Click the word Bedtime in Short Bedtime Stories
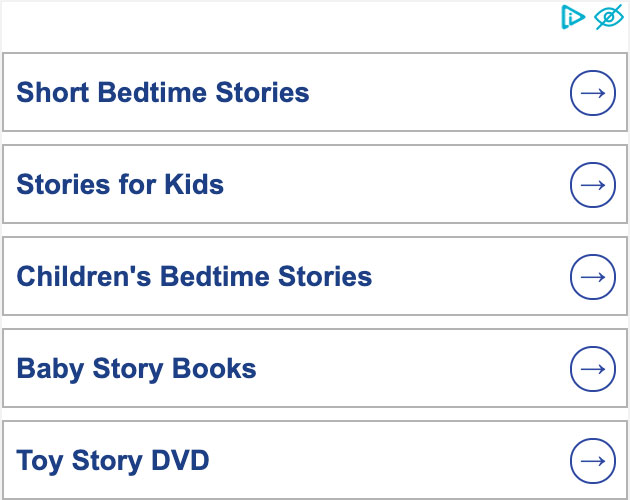 pyautogui.click(x=152, y=92)
